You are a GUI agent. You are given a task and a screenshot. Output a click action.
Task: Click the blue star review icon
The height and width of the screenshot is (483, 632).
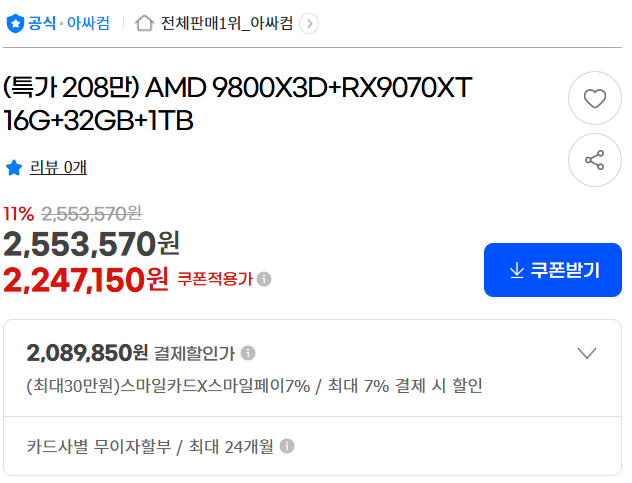[14, 167]
